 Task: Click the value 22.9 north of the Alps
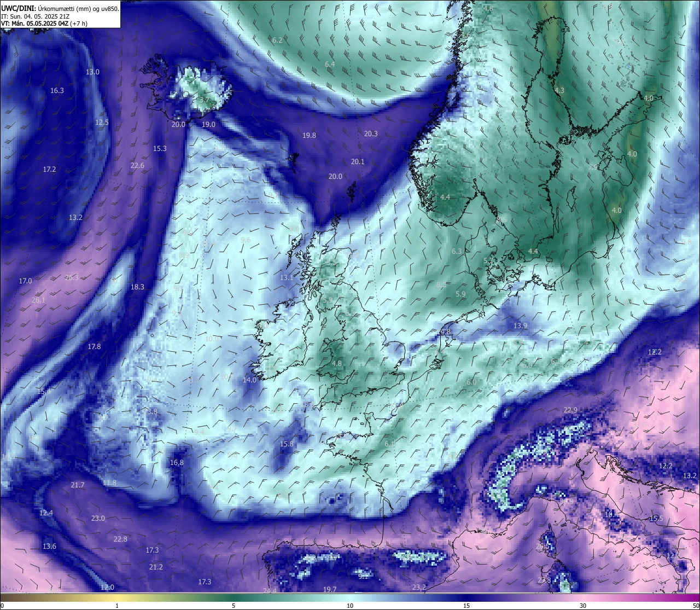[570, 410]
